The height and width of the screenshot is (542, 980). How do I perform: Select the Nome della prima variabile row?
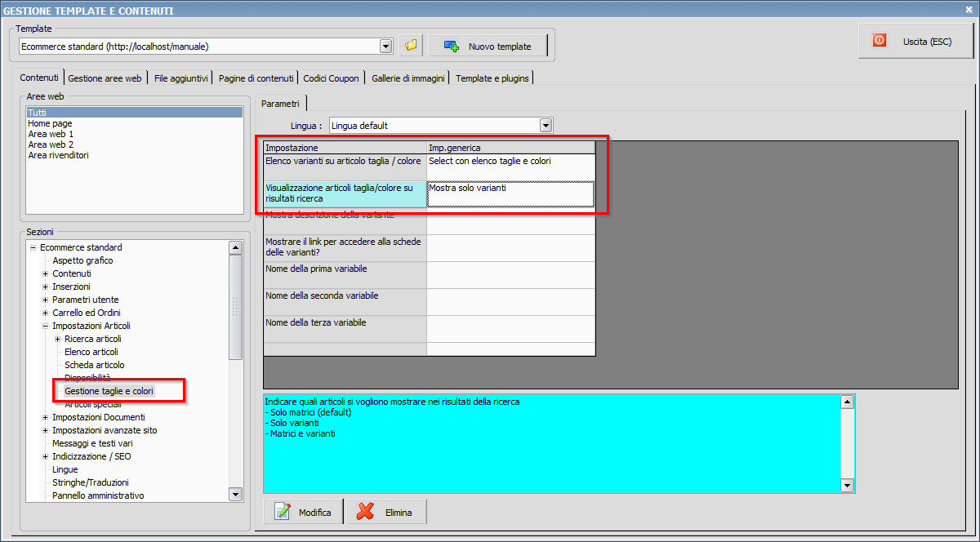pyautogui.click(x=345, y=275)
